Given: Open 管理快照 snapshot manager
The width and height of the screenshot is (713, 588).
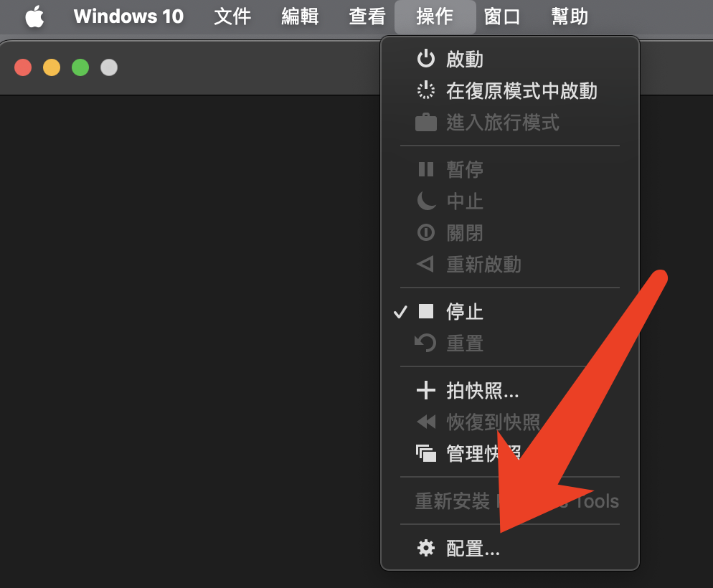Looking at the screenshot, I should click(510, 453).
